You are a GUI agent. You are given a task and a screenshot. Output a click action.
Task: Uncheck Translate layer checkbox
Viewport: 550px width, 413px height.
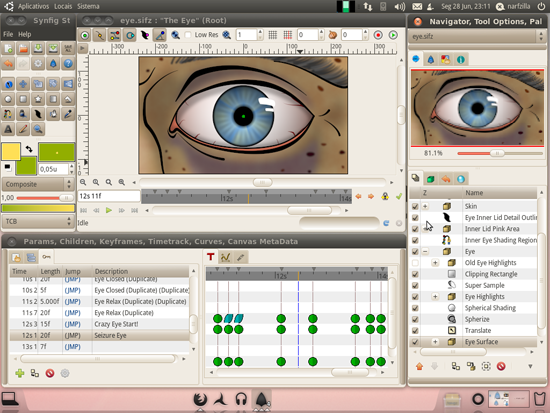415,331
